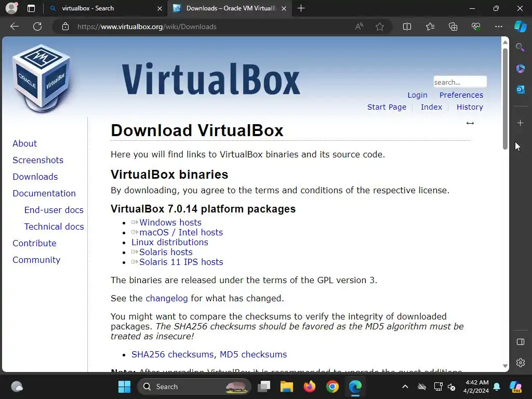532x399 pixels.
Task: Open Collections icon in toolbar
Action: tap(453, 26)
